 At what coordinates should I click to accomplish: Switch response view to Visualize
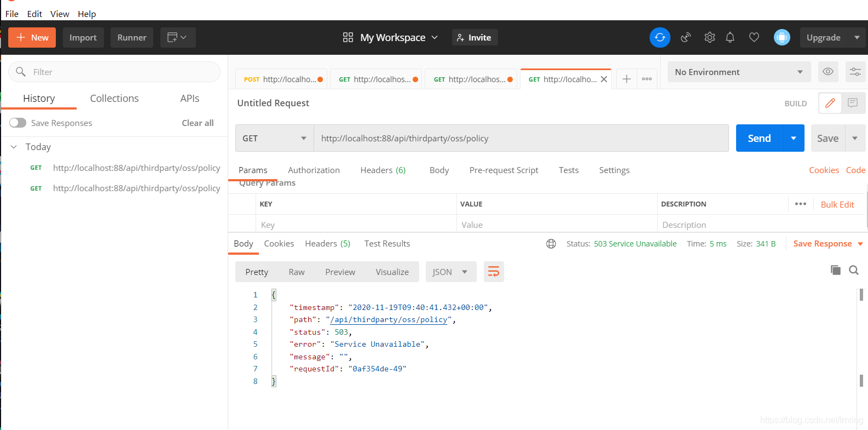tap(392, 272)
